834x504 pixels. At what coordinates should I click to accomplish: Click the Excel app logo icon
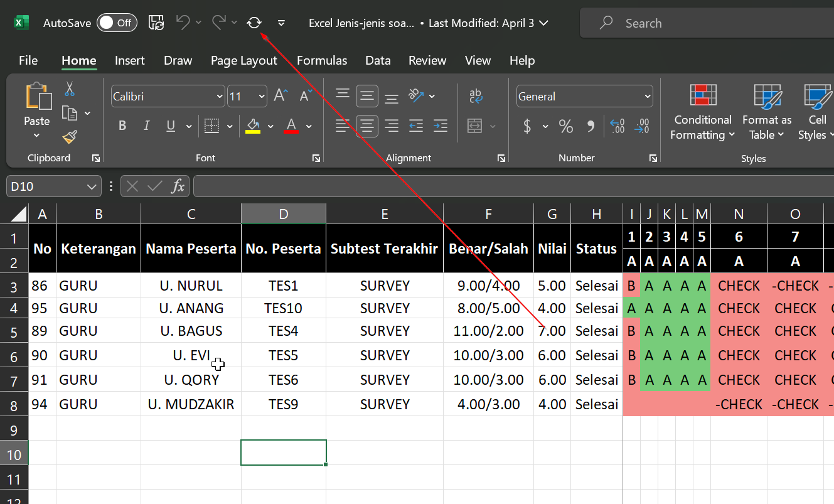(21, 23)
